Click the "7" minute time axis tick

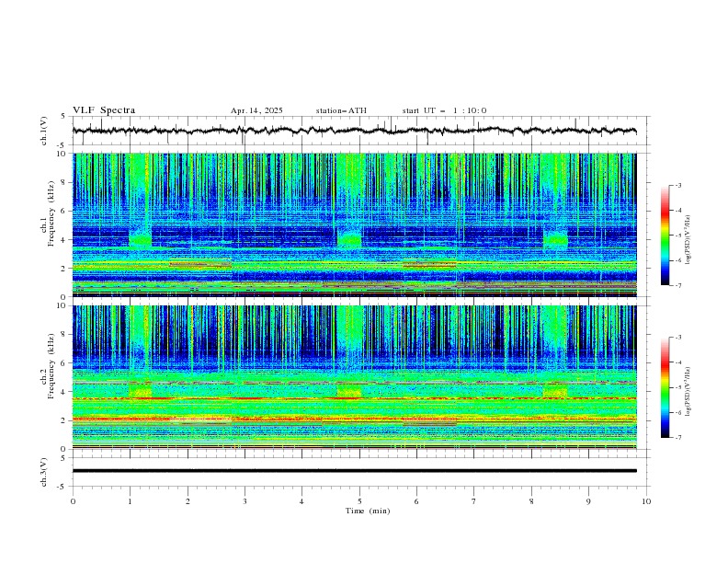tap(474, 501)
